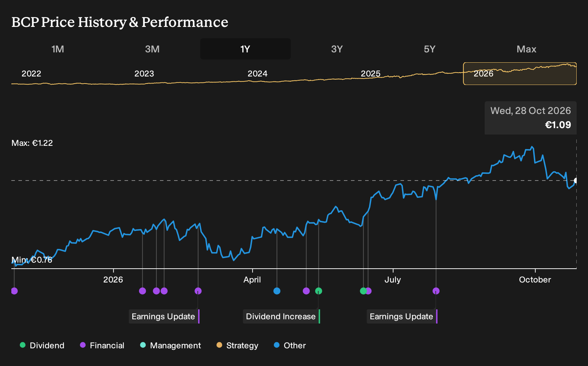588x366 pixels.
Task: Click purple marker after July with Earnings label
Action: coord(436,291)
